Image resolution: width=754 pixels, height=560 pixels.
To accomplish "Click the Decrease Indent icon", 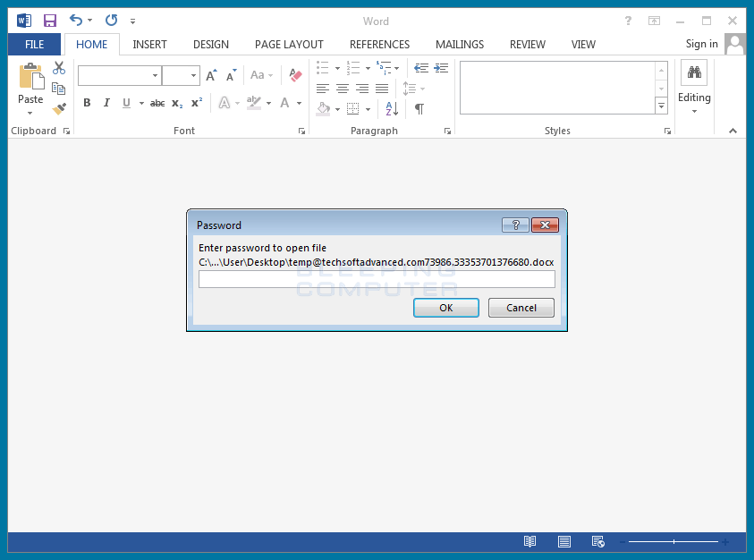I will (x=421, y=68).
